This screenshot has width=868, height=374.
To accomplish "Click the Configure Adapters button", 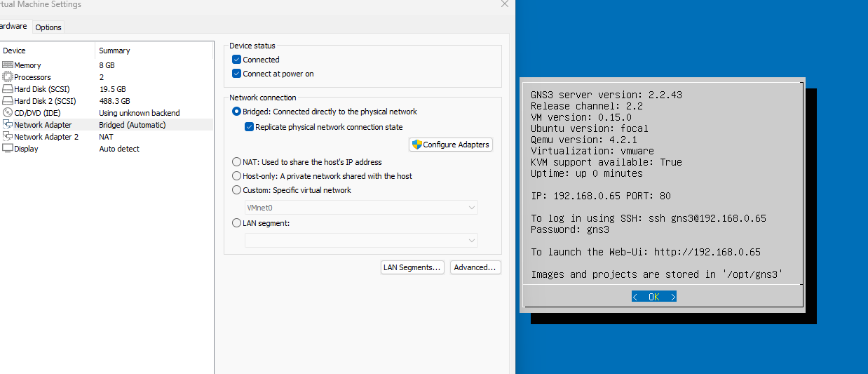I will (451, 145).
